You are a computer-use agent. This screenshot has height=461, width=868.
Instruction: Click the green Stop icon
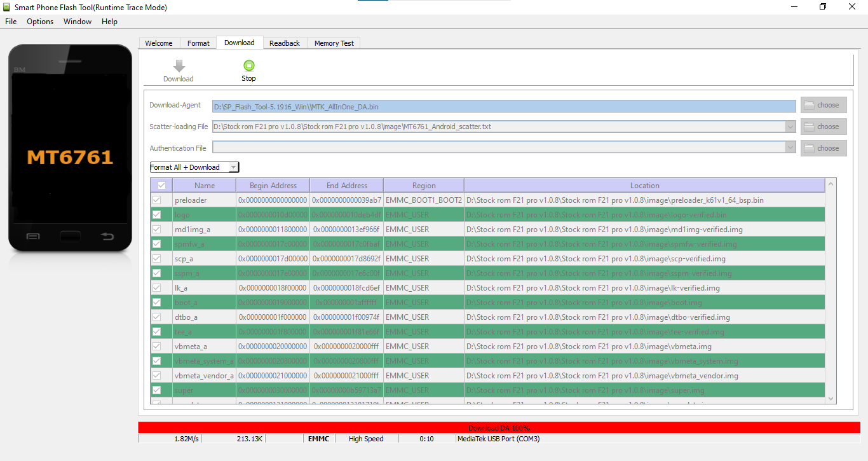coord(248,65)
